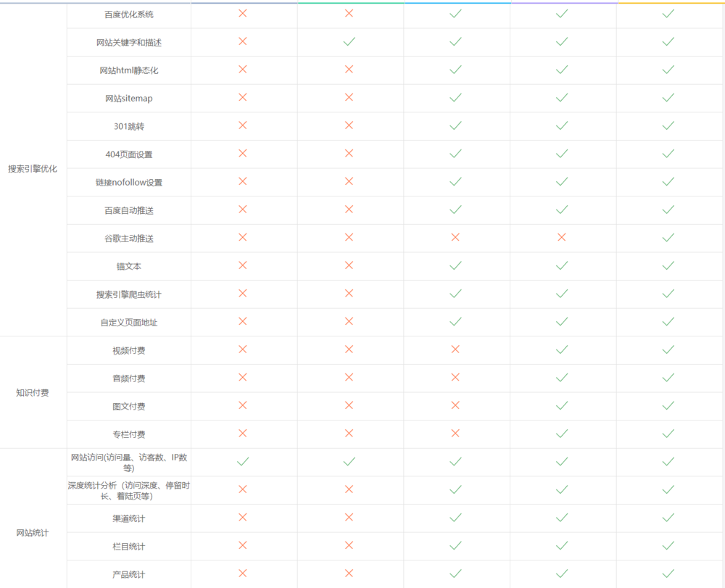The width and height of the screenshot is (725, 588).
Task: Click 网站关键字和描述 check in the second plan column
Action: tap(349, 41)
